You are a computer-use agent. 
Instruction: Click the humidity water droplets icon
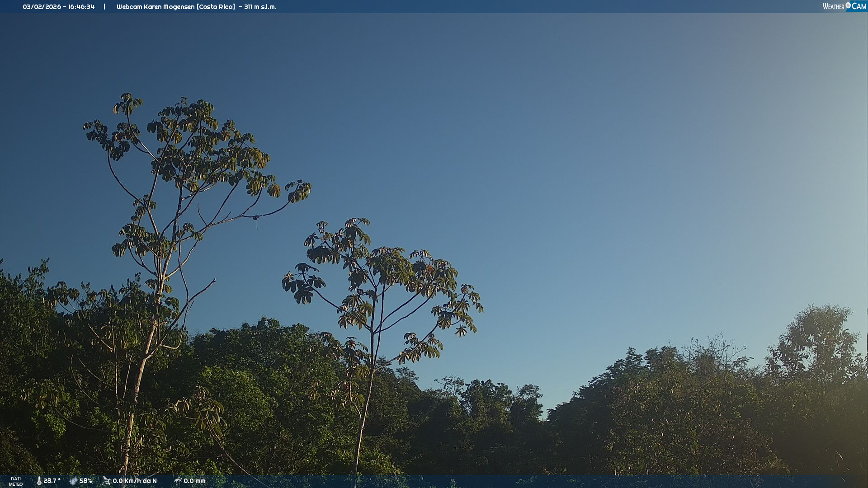(x=73, y=481)
